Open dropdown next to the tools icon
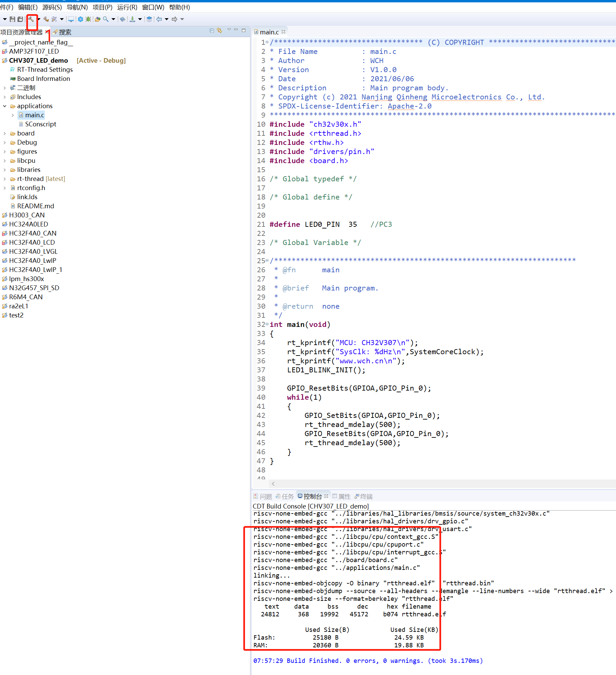 tap(62, 19)
